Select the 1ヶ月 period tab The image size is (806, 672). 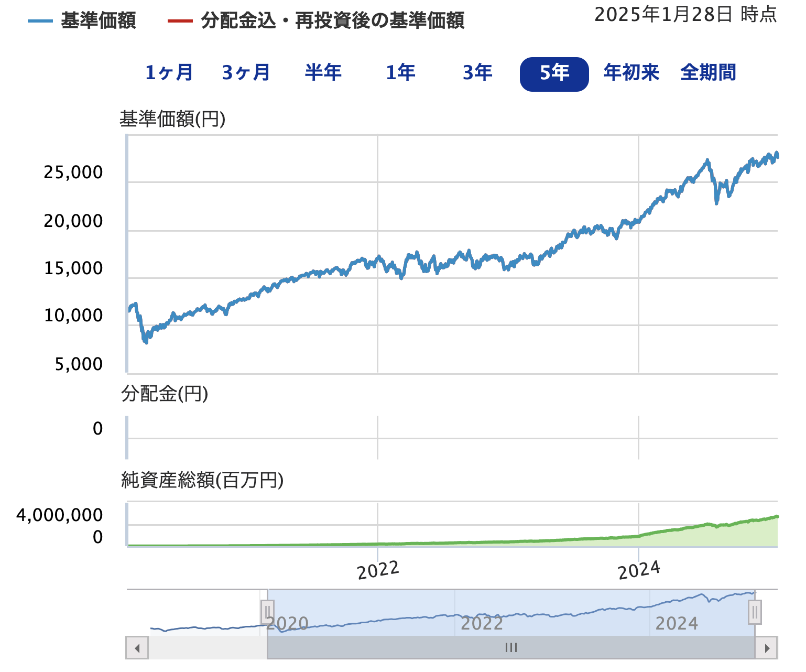pyautogui.click(x=169, y=73)
